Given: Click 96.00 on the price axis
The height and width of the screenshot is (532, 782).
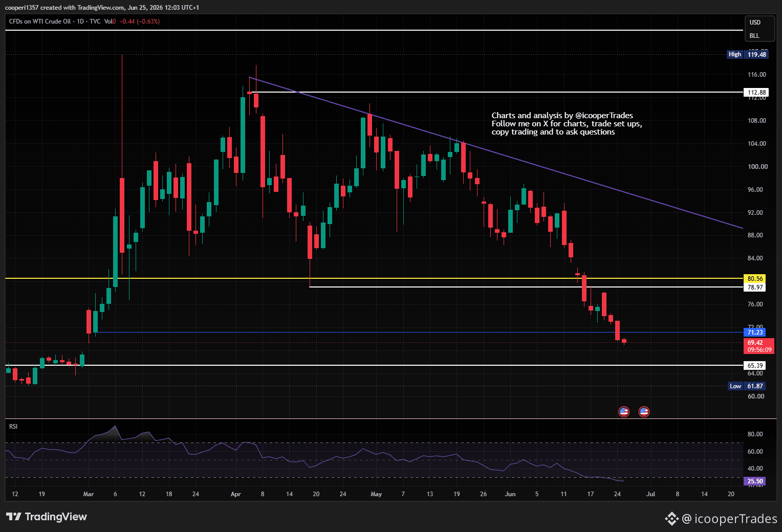Looking at the screenshot, I should click(755, 190).
